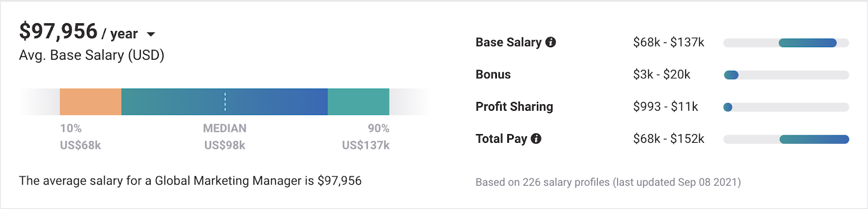The height and width of the screenshot is (209, 868).
Task: Select the Profit Sharing row label
Action: [514, 106]
